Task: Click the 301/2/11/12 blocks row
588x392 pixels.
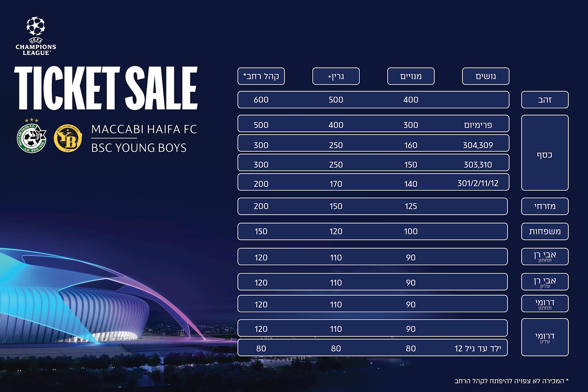Action: (373, 182)
